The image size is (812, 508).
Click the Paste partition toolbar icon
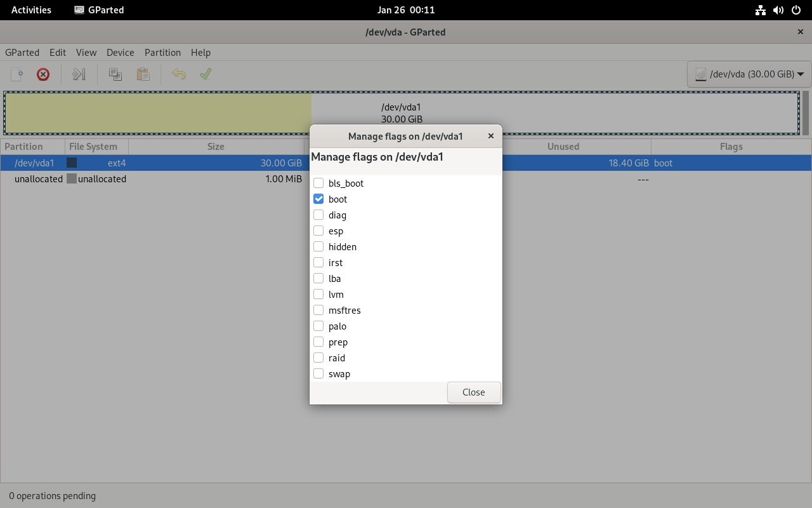tap(143, 74)
